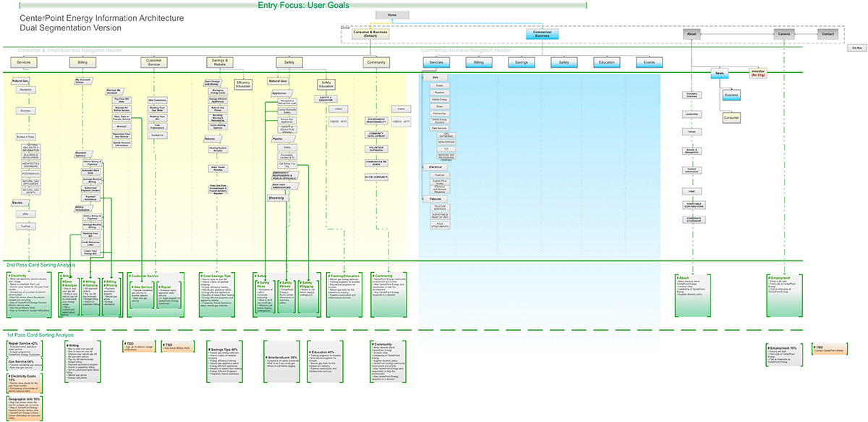Click the Communities We Serve node
The image size is (868, 422).
pos(376,162)
